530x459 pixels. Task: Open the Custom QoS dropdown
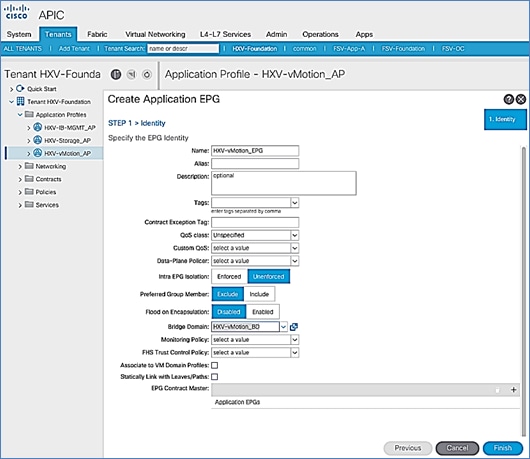pos(295,248)
